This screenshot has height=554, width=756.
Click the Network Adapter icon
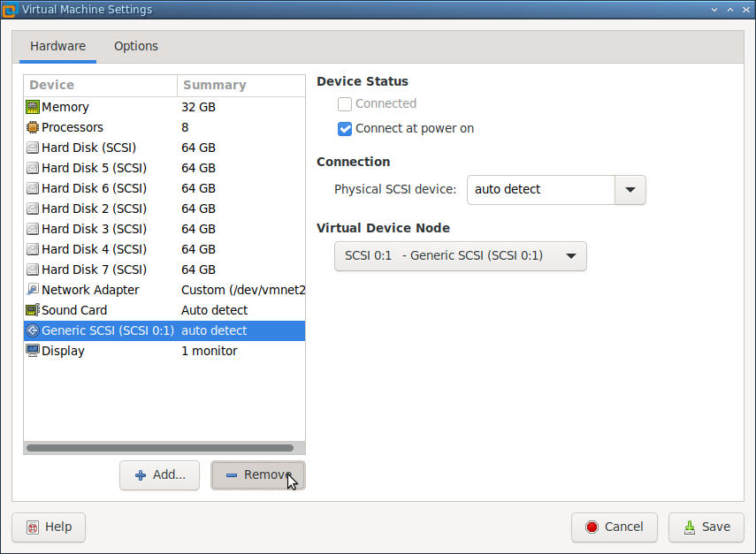coord(33,290)
